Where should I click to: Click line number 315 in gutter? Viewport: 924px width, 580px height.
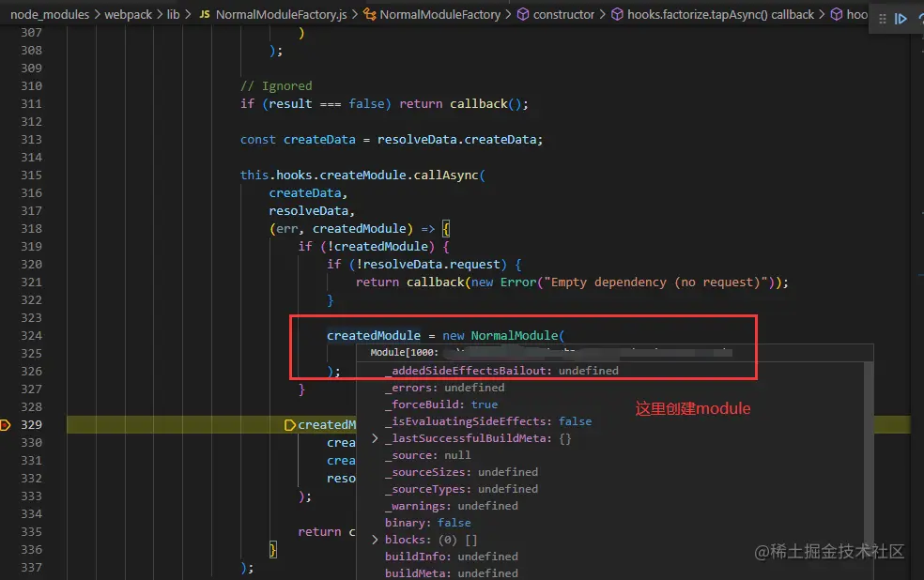click(x=31, y=175)
